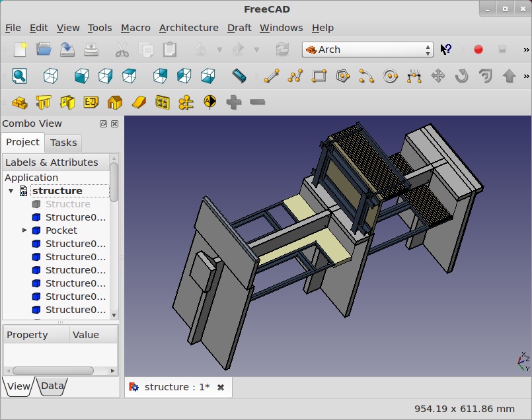Switch to the Tasks tab
This screenshot has width=532, height=420.
point(63,143)
